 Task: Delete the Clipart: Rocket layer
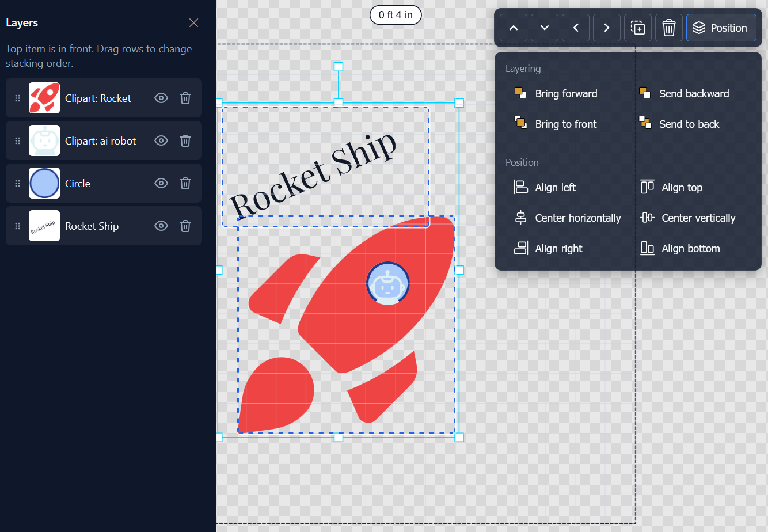pos(185,98)
